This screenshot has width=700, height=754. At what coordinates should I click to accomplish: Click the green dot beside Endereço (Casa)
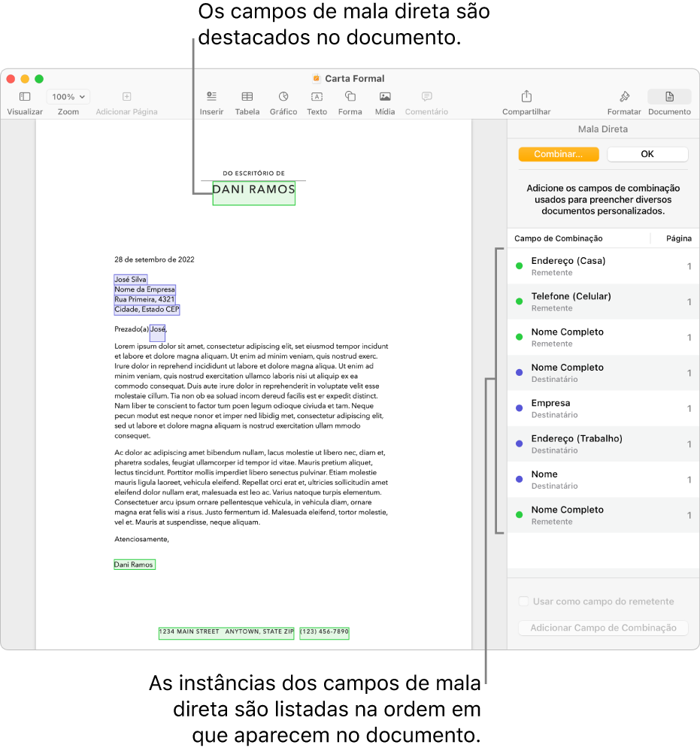coord(519,266)
